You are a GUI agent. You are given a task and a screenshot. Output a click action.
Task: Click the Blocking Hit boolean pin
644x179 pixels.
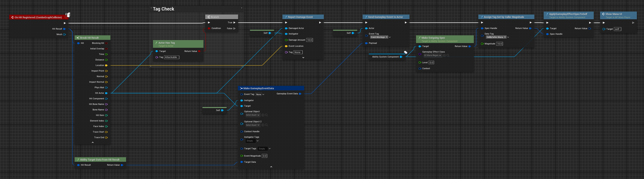point(106,43)
